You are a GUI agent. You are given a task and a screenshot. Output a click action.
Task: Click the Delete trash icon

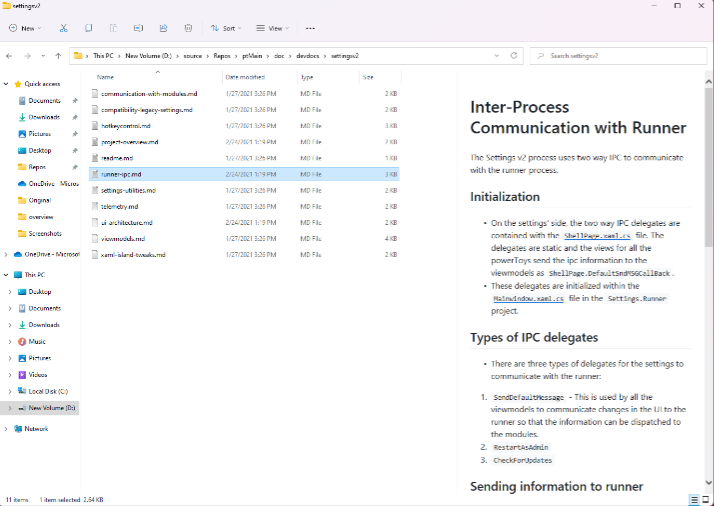coord(190,28)
